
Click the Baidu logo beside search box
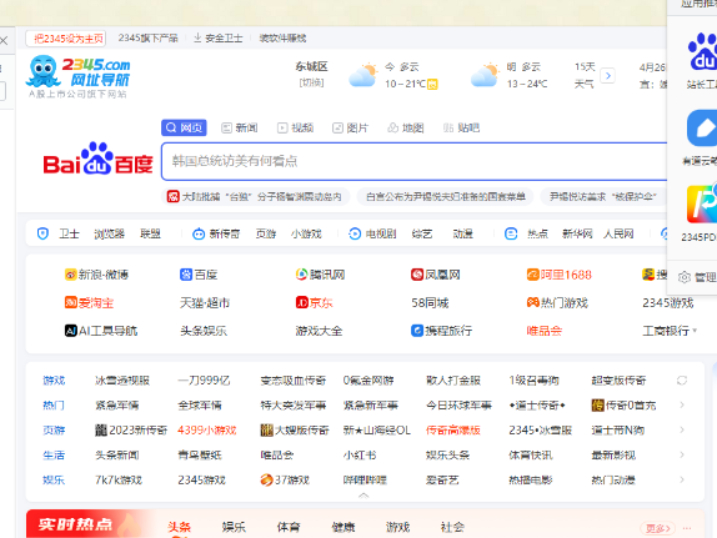[98, 160]
